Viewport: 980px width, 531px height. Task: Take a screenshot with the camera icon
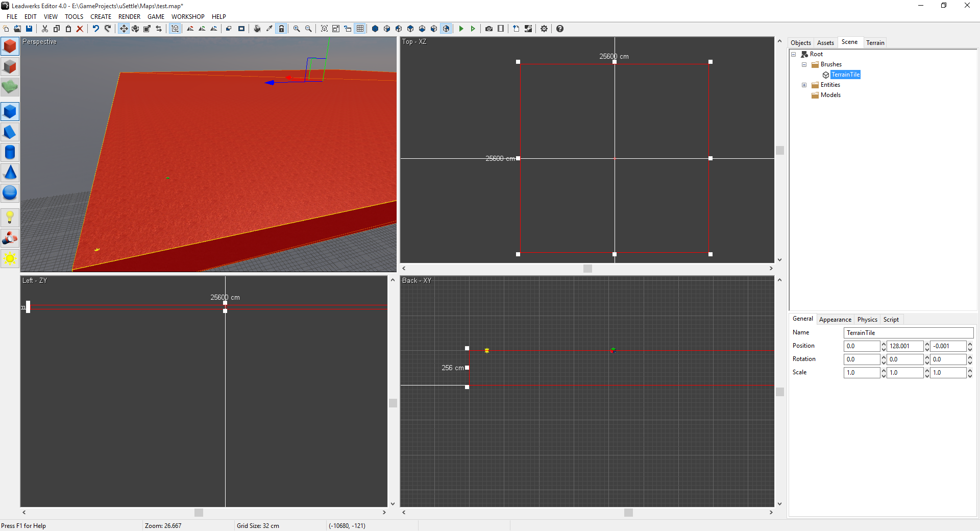click(489, 29)
